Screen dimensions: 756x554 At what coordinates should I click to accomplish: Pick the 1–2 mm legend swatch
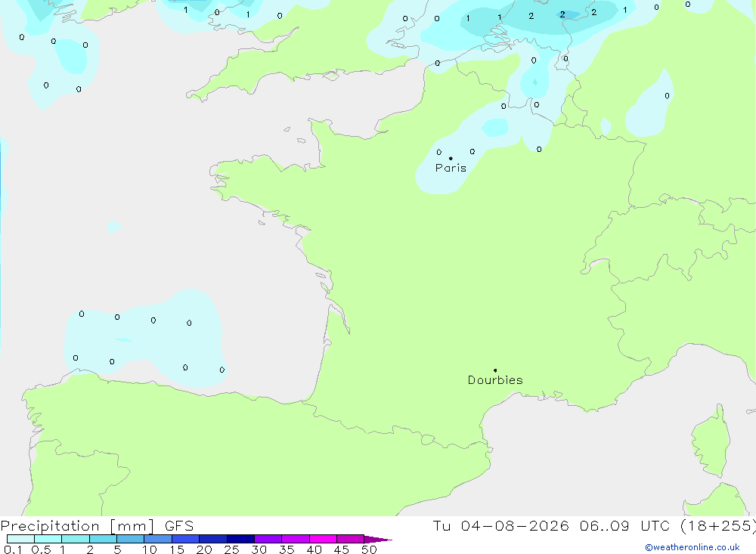pyautogui.click(x=76, y=539)
